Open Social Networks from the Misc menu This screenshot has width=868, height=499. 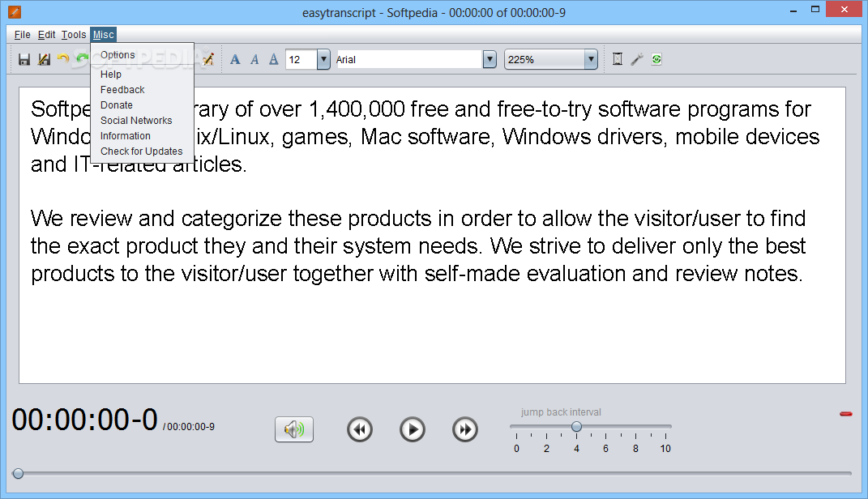point(143,121)
